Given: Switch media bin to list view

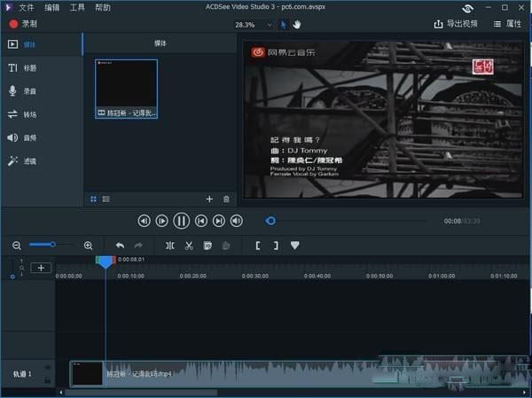Looking at the screenshot, I should tap(106, 199).
